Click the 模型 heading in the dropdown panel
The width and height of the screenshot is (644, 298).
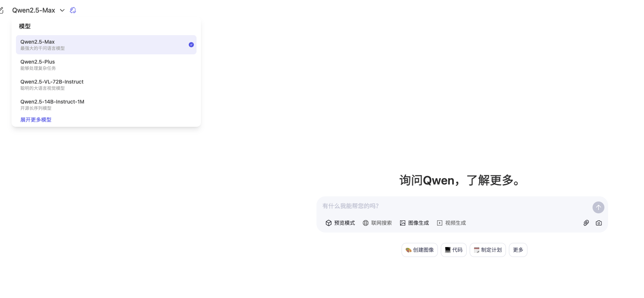[25, 26]
